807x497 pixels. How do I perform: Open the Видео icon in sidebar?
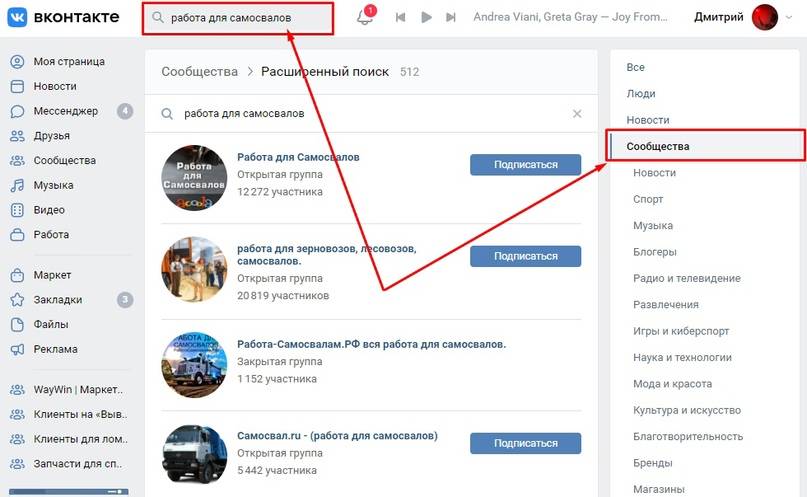[17, 210]
